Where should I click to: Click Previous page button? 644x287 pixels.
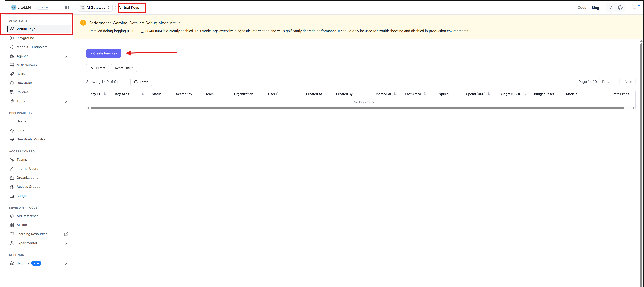point(609,82)
